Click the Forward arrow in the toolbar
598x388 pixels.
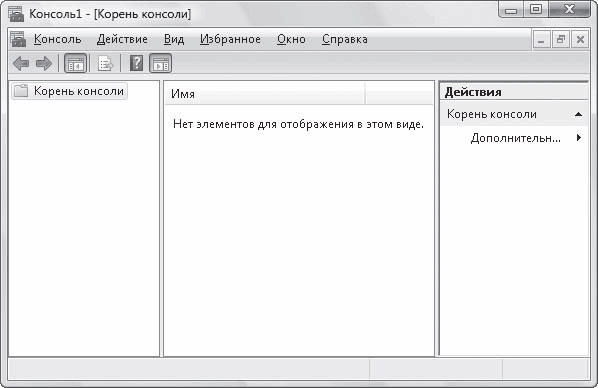coord(44,63)
